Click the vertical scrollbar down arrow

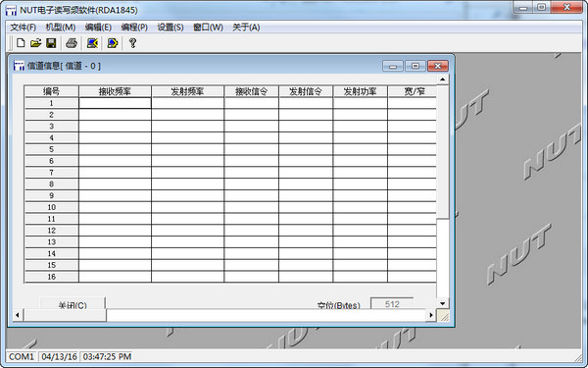point(443,303)
